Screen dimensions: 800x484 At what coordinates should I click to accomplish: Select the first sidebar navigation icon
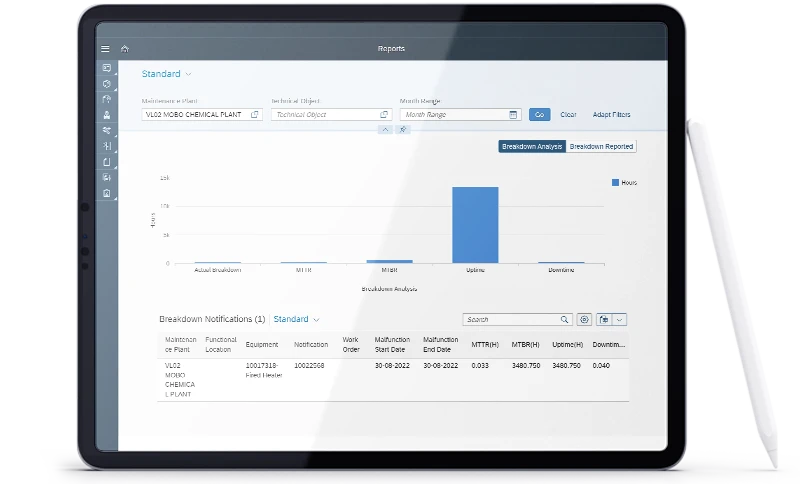(x=106, y=68)
